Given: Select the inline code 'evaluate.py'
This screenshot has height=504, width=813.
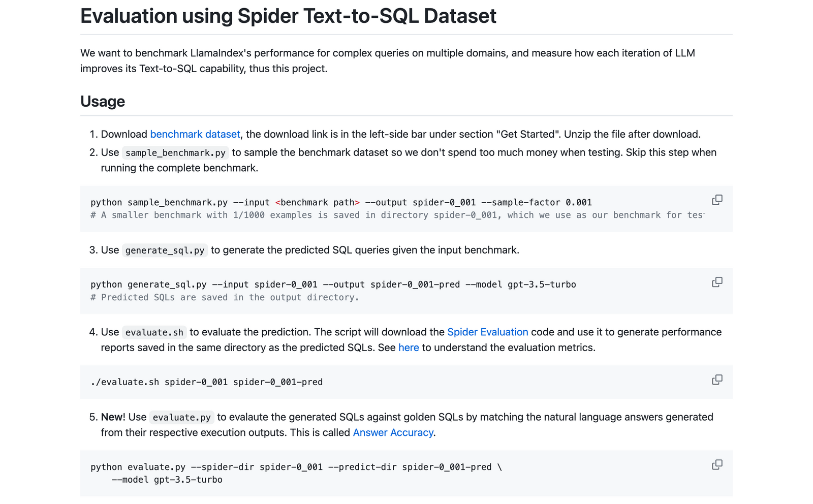Looking at the screenshot, I should (x=181, y=417).
